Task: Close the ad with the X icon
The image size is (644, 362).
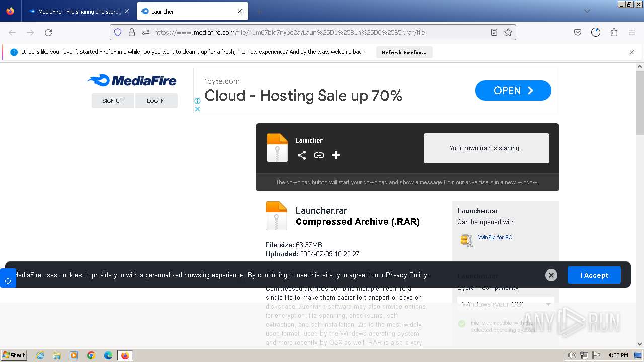Action: 198,109
